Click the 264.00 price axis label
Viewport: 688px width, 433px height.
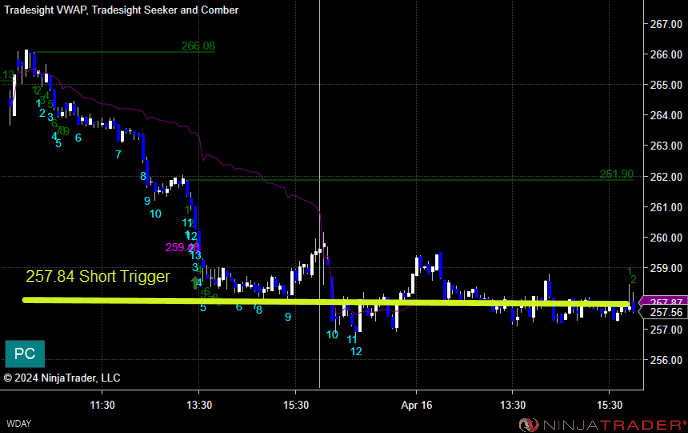pos(666,115)
